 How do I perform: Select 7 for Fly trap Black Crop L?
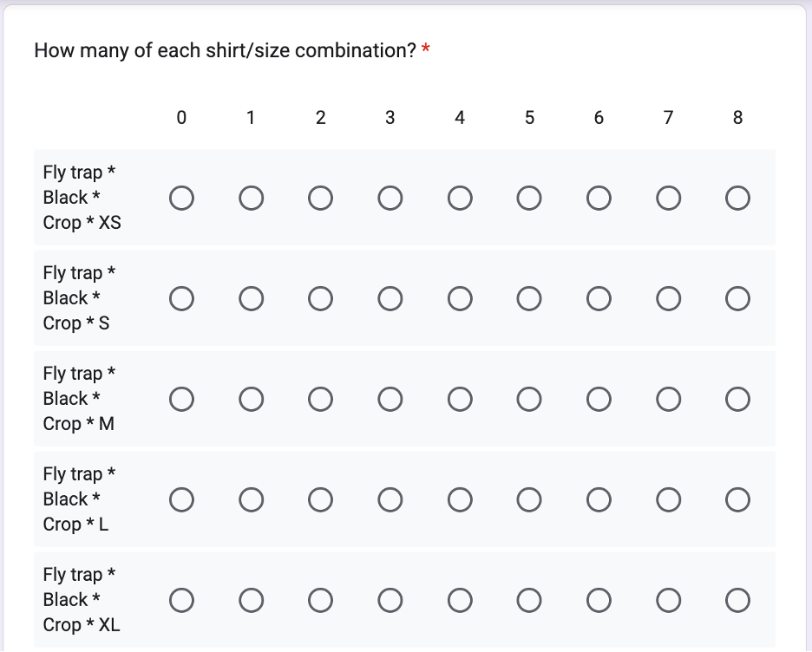click(x=668, y=500)
